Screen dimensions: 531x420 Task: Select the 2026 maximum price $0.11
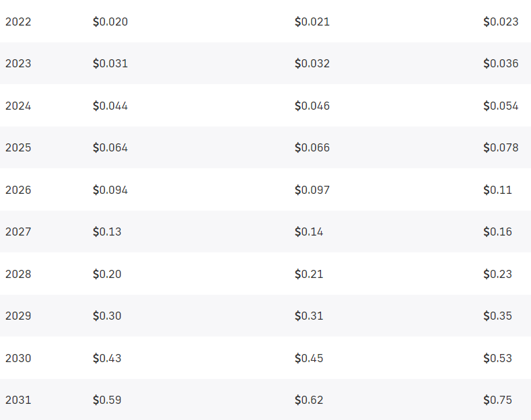click(x=497, y=190)
